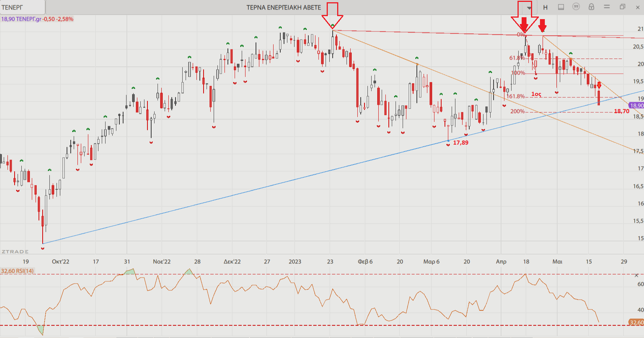This screenshot has height=338, width=644.
Task: Expand the symbol name dropdown arrow
Action: coord(529,8)
